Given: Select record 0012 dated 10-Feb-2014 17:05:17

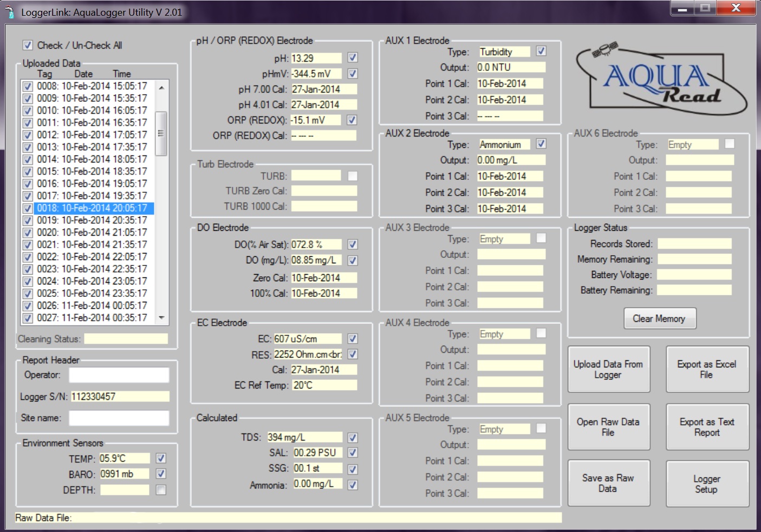Looking at the screenshot, I should pyautogui.click(x=92, y=135).
